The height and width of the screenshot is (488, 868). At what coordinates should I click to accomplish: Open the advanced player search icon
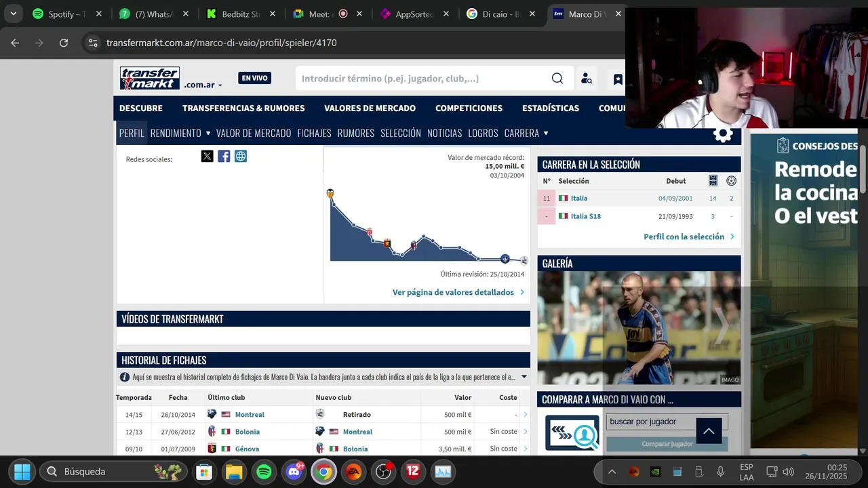587,79
